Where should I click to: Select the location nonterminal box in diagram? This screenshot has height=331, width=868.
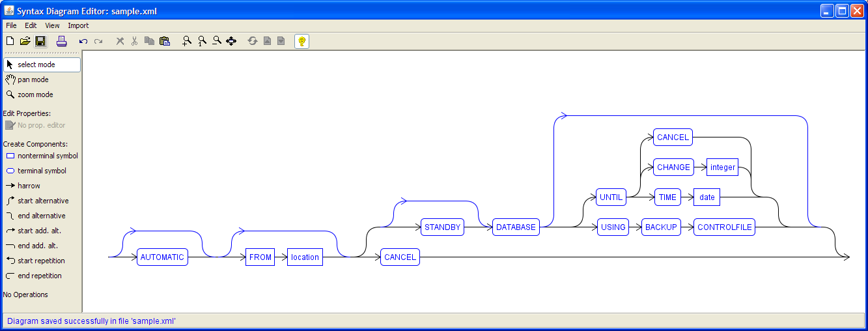305,257
